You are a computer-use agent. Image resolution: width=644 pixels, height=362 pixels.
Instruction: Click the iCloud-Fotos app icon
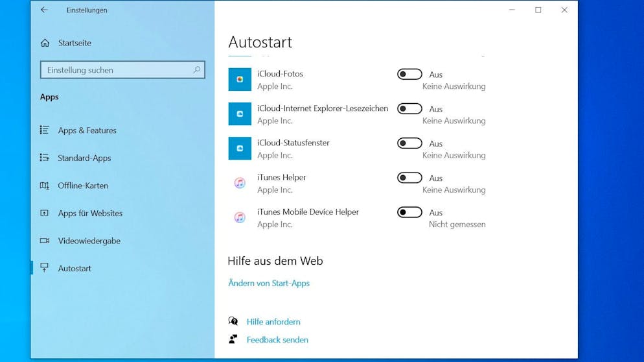tap(240, 79)
